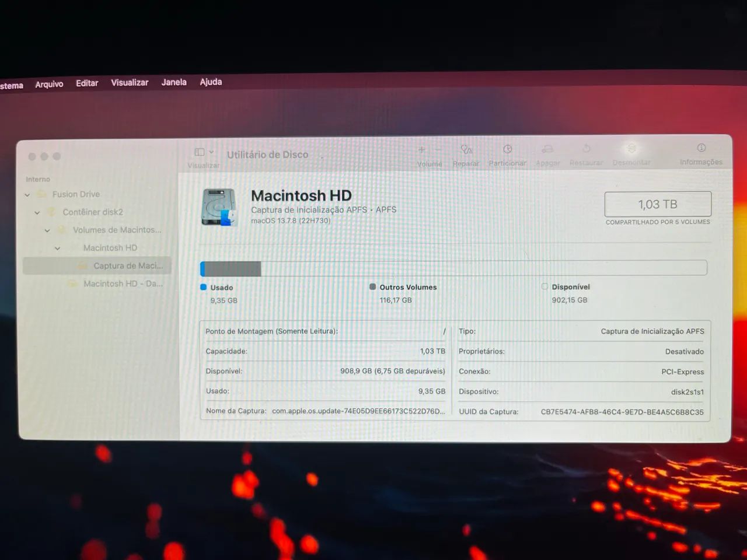
Task: Click the Macintosh HD - Da... volume icon
Action: tap(73, 283)
